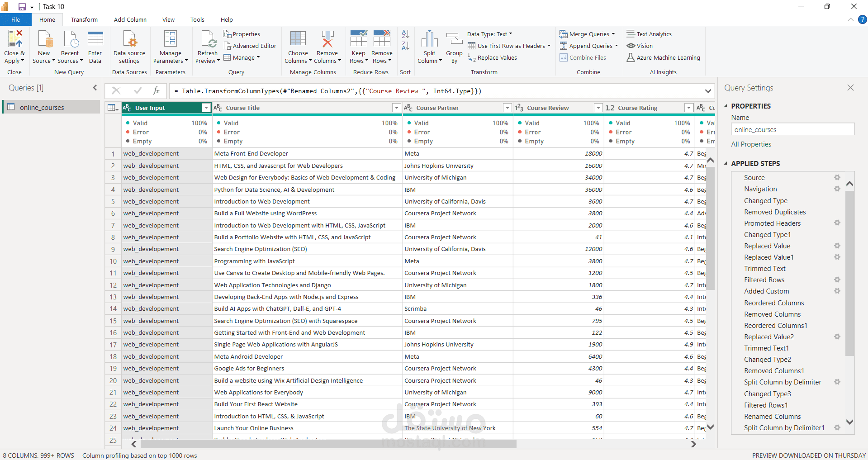Click the Group By icon
Image resolution: width=868 pixels, height=460 pixels.
click(x=454, y=39)
